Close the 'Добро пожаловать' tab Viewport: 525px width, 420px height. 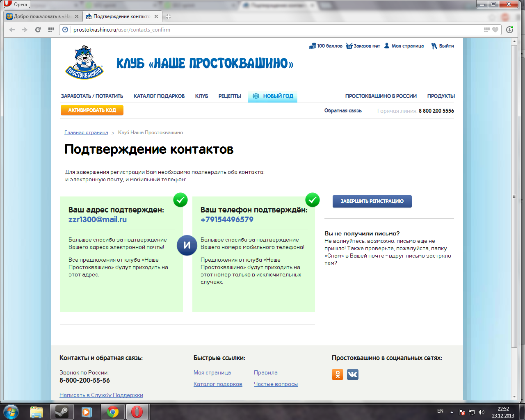point(77,16)
